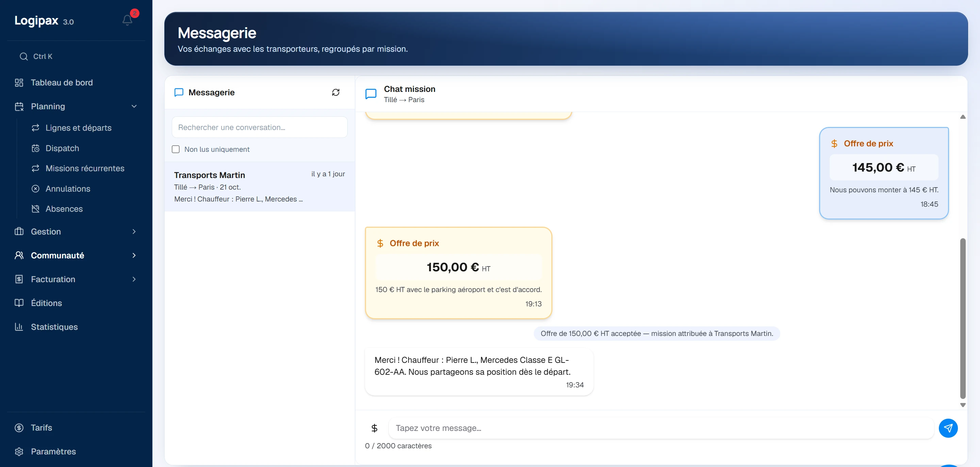Open Missions récurrentes
Screen dimensions: 980x467
click(84, 168)
